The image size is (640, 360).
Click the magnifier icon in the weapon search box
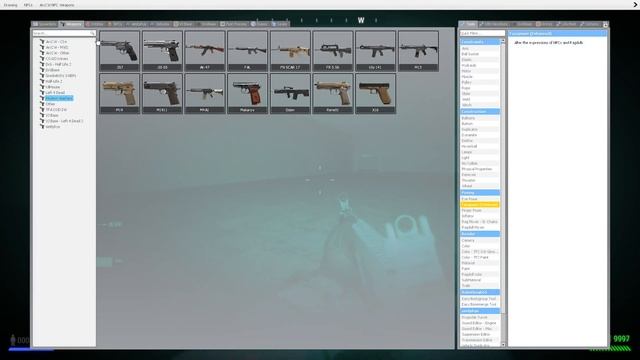tap(92, 33)
